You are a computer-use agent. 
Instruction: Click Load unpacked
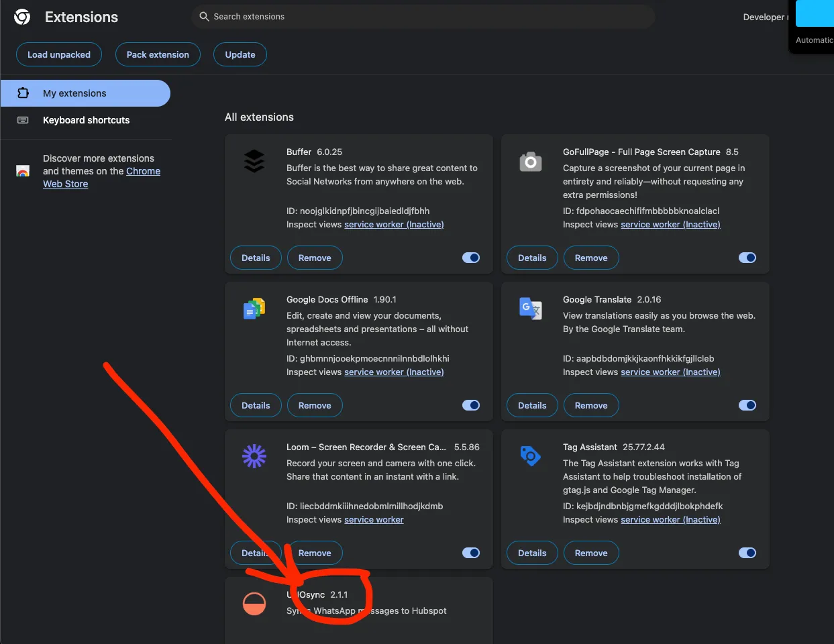point(58,54)
